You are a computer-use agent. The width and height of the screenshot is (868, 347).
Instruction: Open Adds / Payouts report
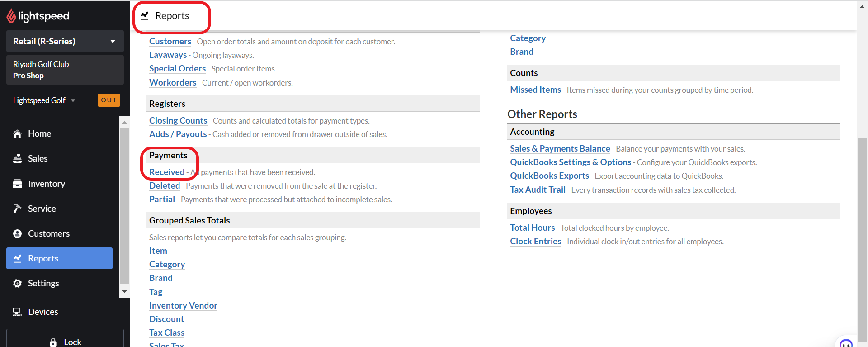click(178, 134)
